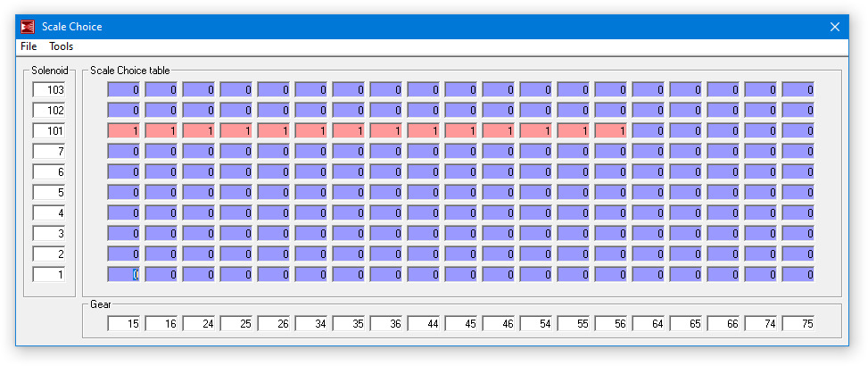Select the Gear field showing 75
The width and height of the screenshot is (868, 366).
click(798, 324)
